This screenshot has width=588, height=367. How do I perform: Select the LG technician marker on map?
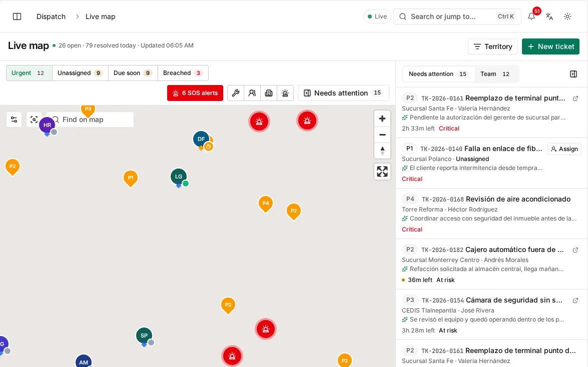pyautogui.click(x=179, y=176)
